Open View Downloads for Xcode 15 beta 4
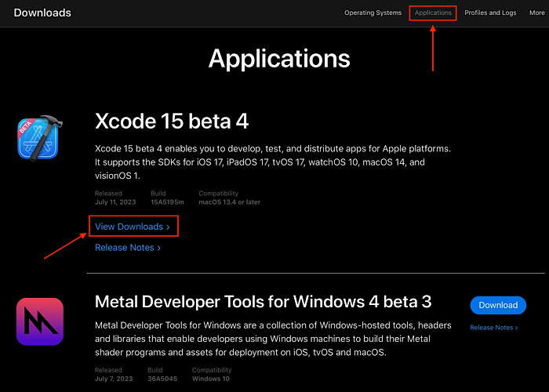Viewport: 549px width, 392px height. (133, 227)
